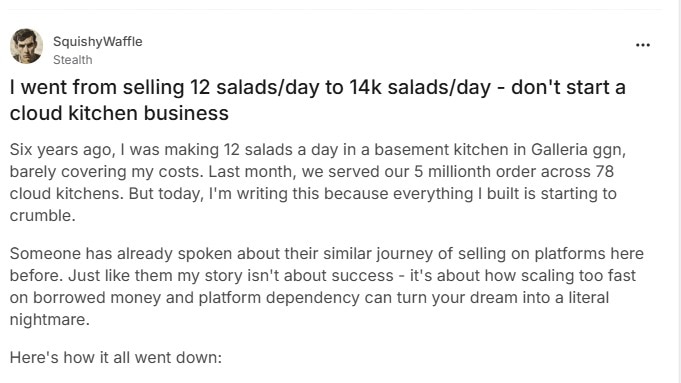Click the phrase "borrowed money" in second paragraph
Screen dimensions: 681x383
tap(96, 297)
